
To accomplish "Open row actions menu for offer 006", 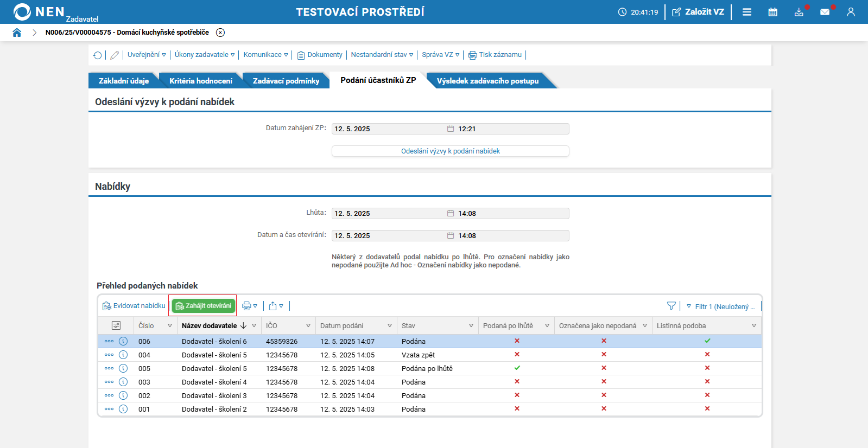I will point(109,341).
